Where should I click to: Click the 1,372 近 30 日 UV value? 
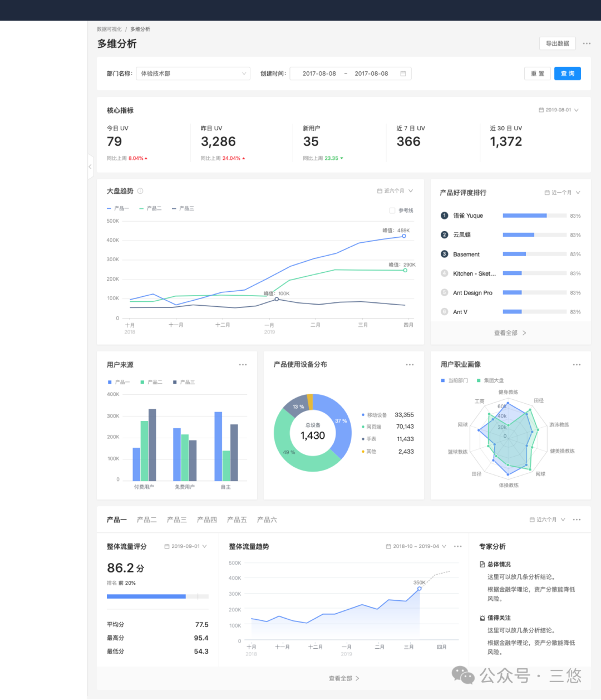pos(506,141)
